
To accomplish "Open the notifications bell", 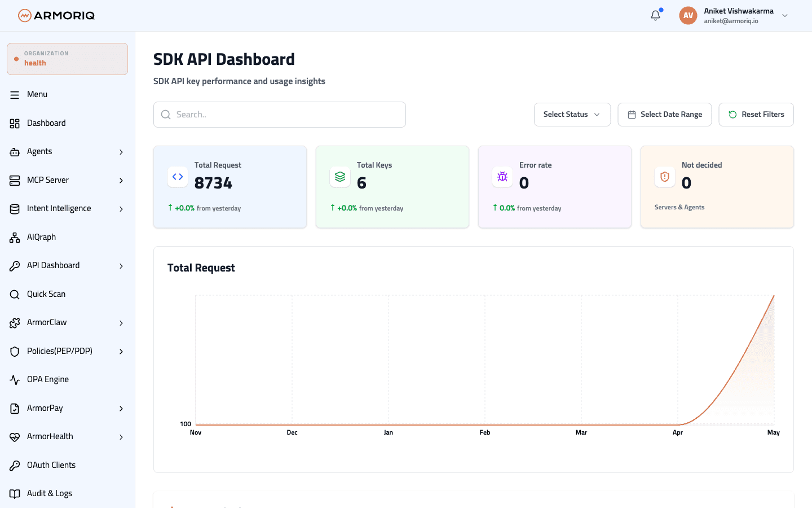I will pyautogui.click(x=655, y=15).
